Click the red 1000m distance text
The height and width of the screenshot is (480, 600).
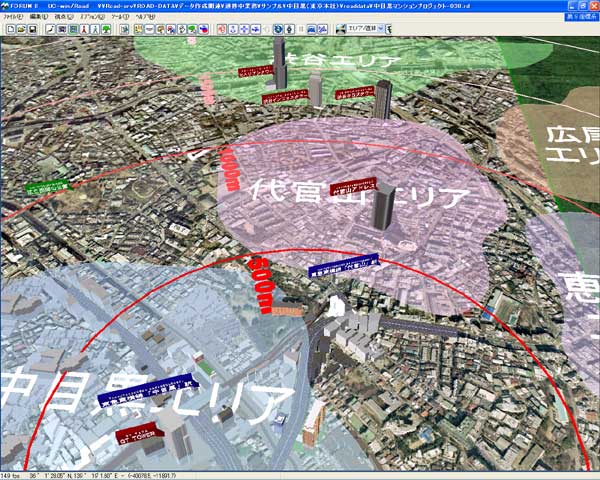(229, 169)
